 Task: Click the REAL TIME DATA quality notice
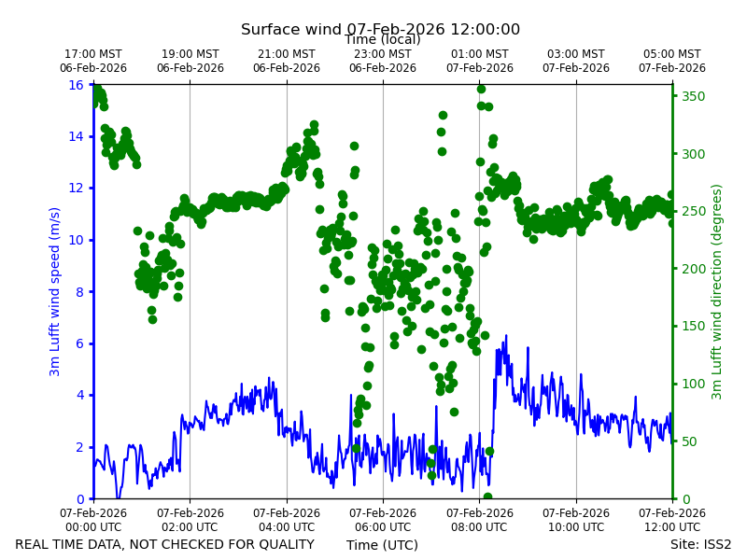point(165,544)
